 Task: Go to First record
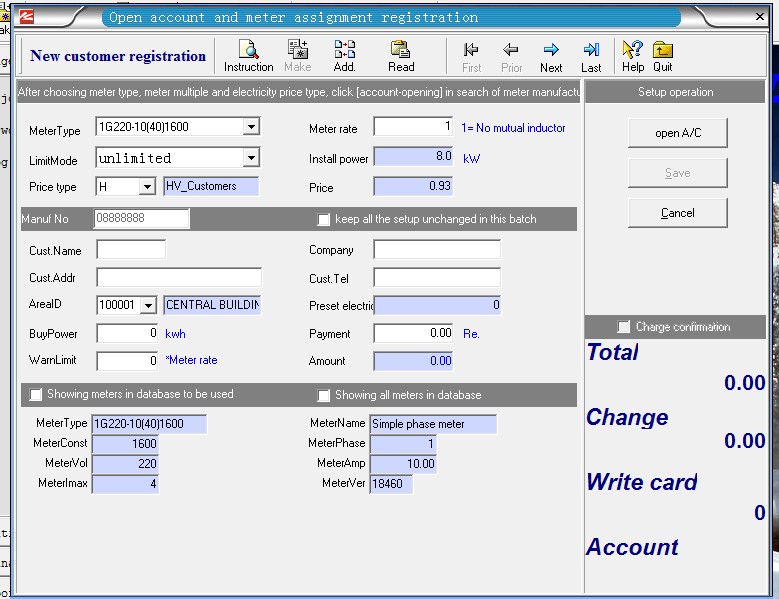(x=471, y=57)
